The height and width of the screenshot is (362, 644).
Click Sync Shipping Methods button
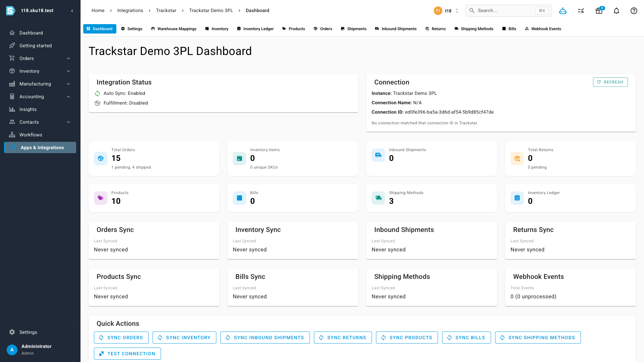coord(538,338)
